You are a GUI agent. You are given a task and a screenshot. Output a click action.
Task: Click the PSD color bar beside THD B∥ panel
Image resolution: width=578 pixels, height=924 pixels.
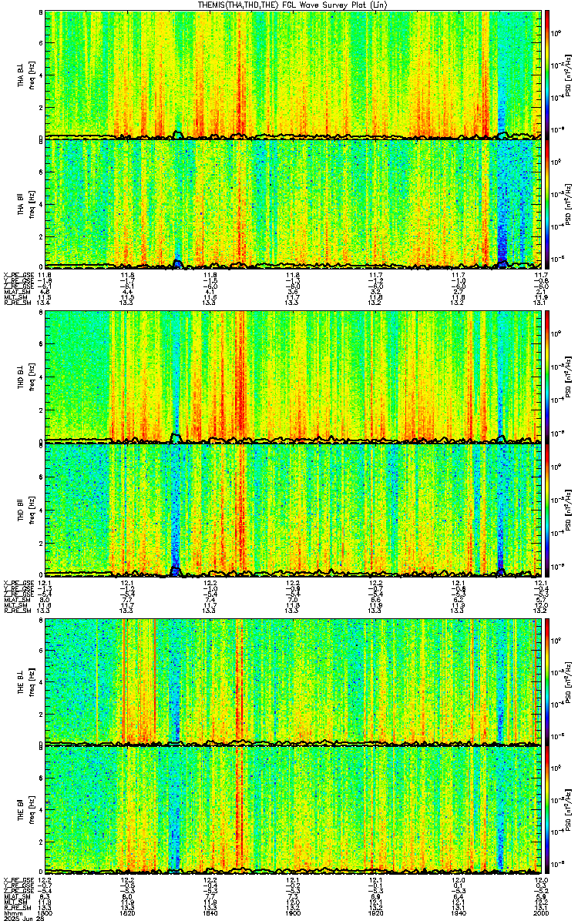click(547, 510)
